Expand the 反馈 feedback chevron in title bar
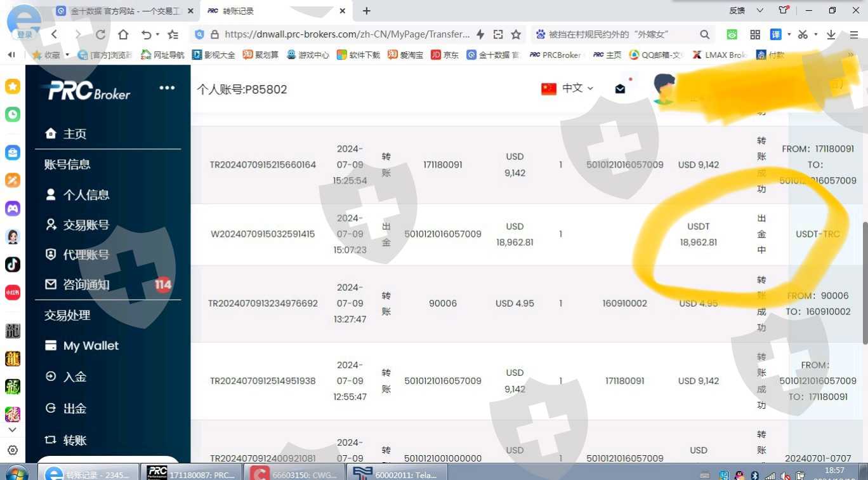This screenshot has height=480, width=868. [x=760, y=11]
